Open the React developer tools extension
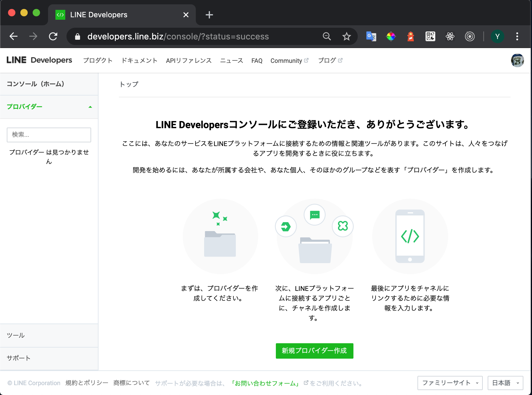532x395 pixels. (450, 36)
